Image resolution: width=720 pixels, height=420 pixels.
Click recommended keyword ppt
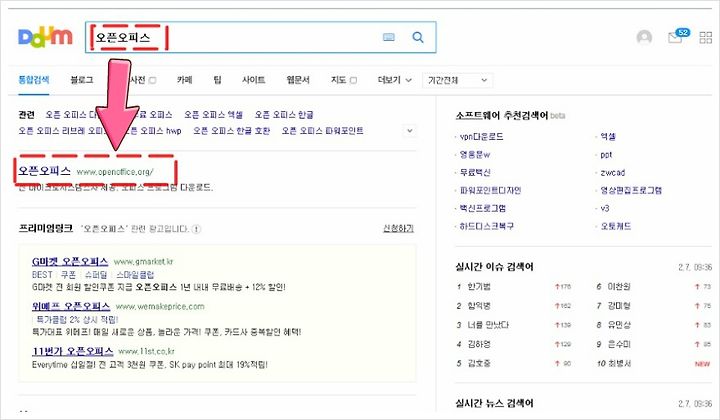point(606,154)
